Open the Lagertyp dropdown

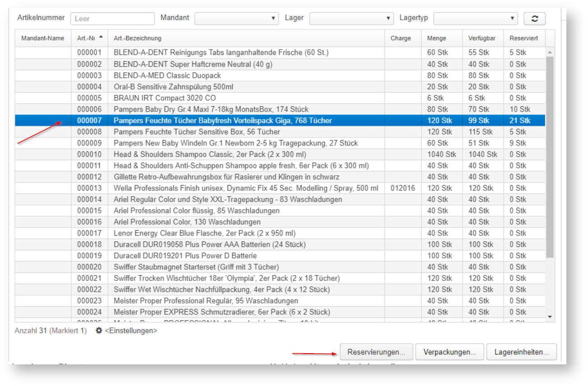(475, 18)
